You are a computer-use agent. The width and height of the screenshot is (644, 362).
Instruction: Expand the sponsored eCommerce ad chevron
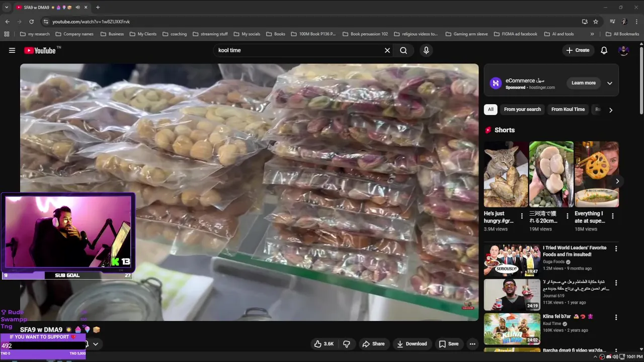[609, 83]
